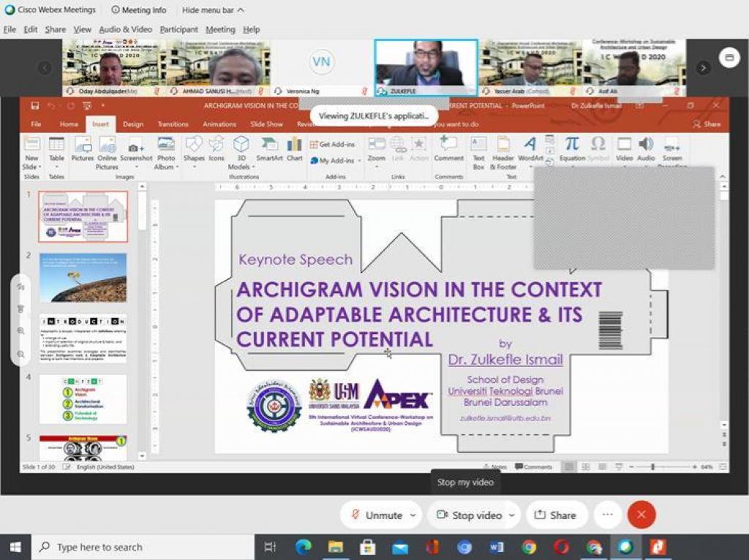The height and width of the screenshot is (560, 749).
Task: Open Meeting Info panel
Action: pyautogui.click(x=139, y=10)
